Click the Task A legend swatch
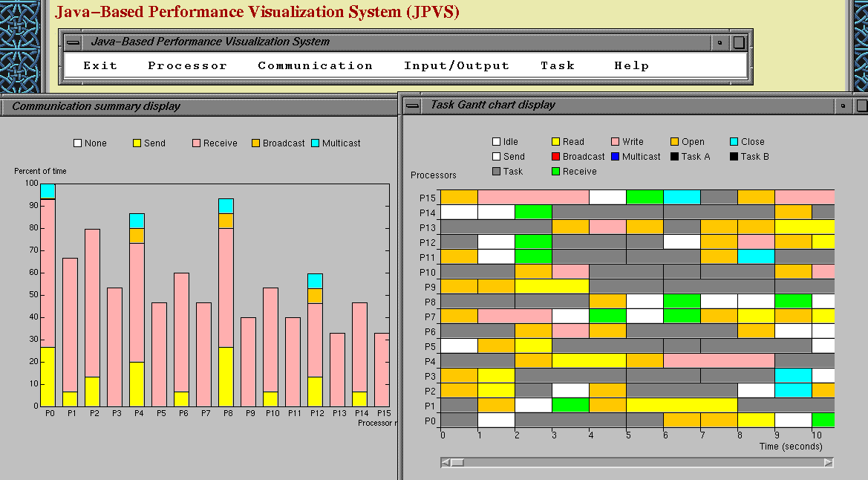The height and width of the screenshot is (480, 868). (x=674, y=157)
